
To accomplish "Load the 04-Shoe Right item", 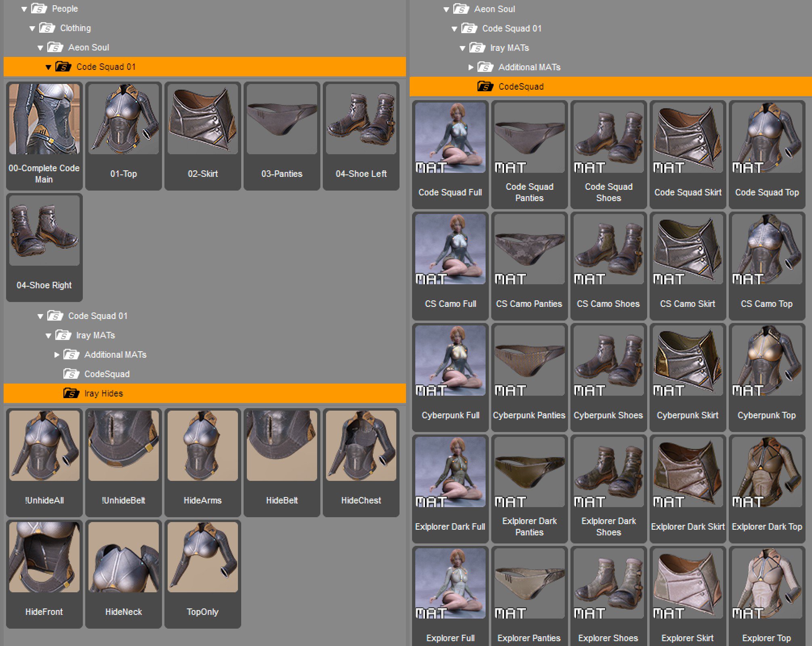I will (44, 247).
